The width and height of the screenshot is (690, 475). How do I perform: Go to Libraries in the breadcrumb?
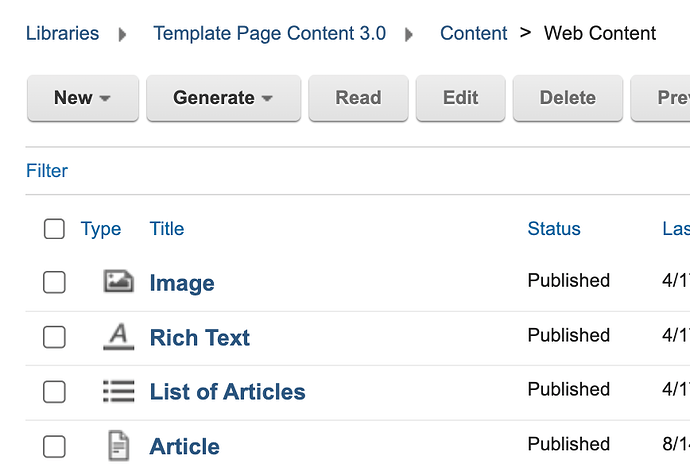click(x=62, y=33)
